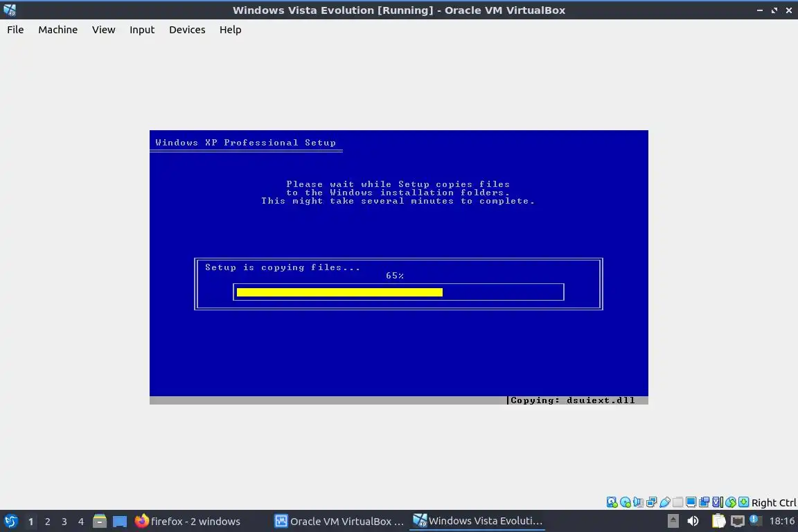Open the Lubuntu start menu
The height and width of the screenshot is (532, 798).
click(x=10, y=522)
